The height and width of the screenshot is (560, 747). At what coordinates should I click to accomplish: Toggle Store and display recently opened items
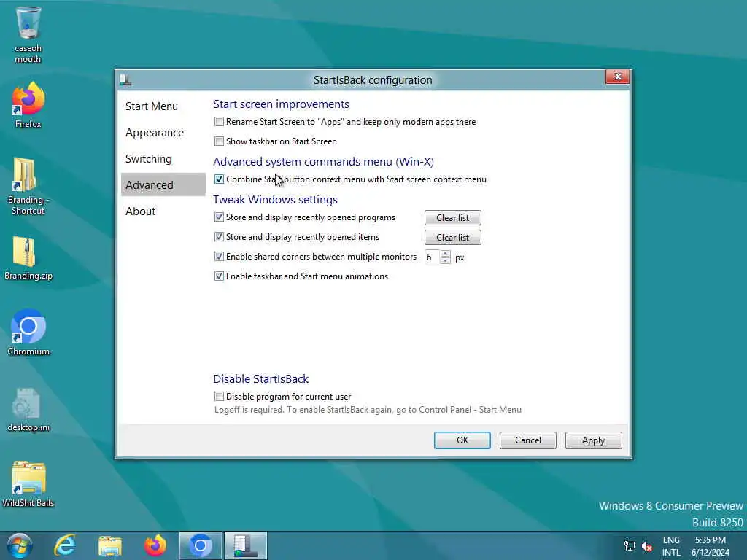219,237
